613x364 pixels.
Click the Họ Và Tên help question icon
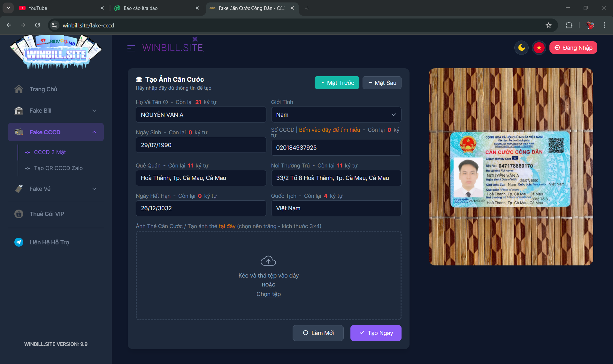pos(165,102)
